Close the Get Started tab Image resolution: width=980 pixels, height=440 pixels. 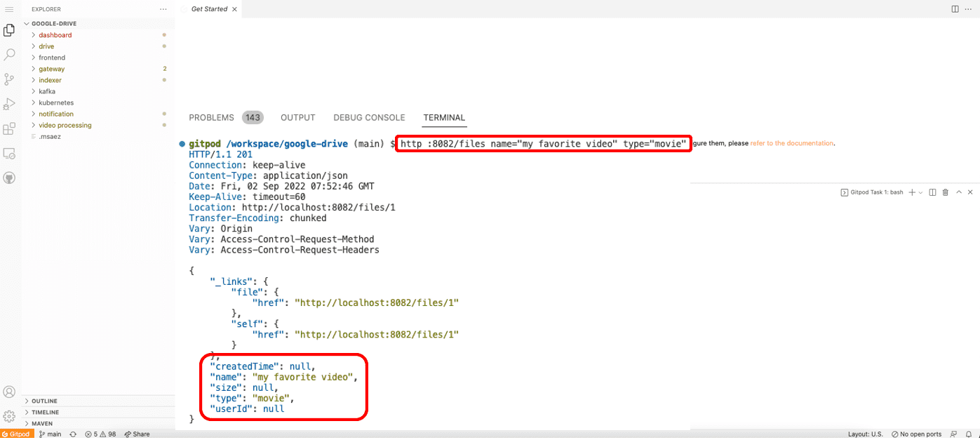tap(235, 9)
